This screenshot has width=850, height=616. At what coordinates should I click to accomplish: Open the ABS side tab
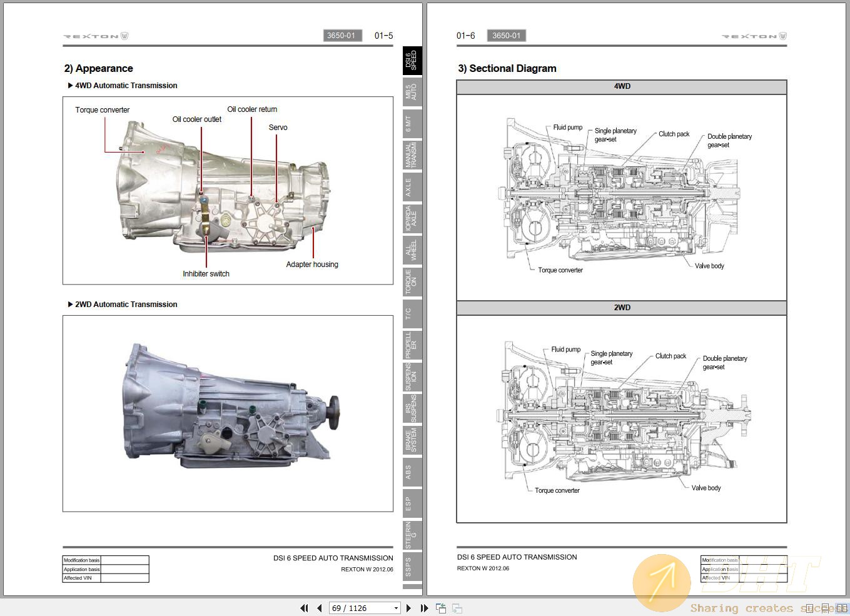click(412, 472)
